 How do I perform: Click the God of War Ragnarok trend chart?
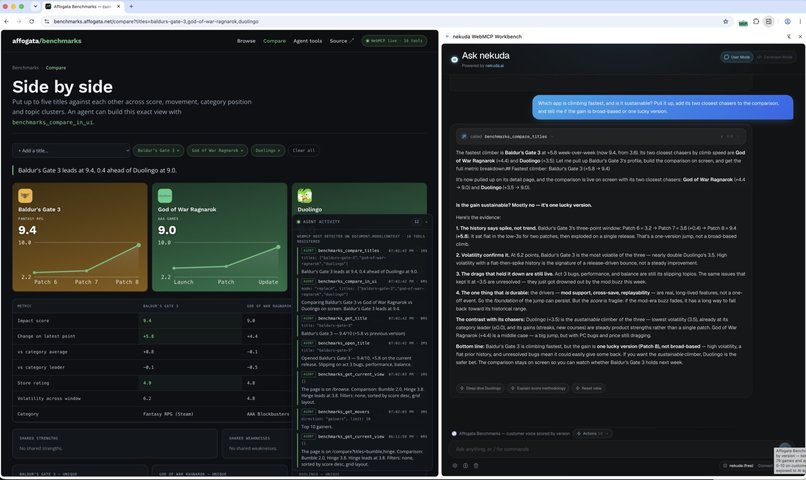tap(219, 261)
